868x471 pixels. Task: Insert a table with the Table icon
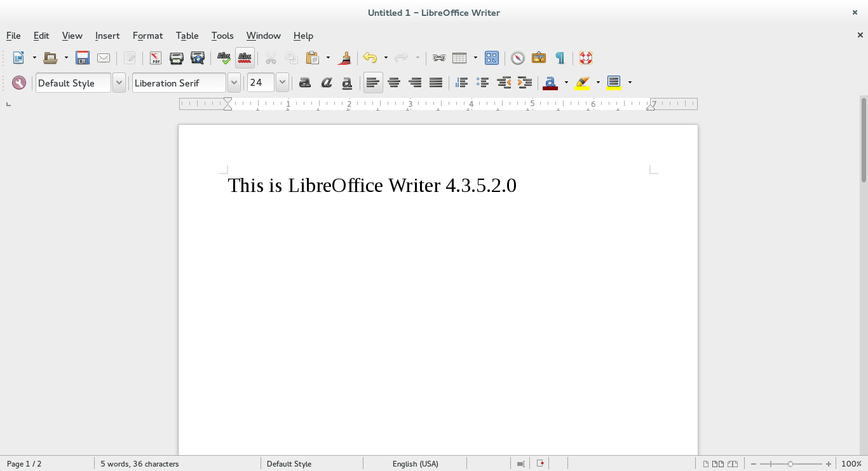coord(459,58)
